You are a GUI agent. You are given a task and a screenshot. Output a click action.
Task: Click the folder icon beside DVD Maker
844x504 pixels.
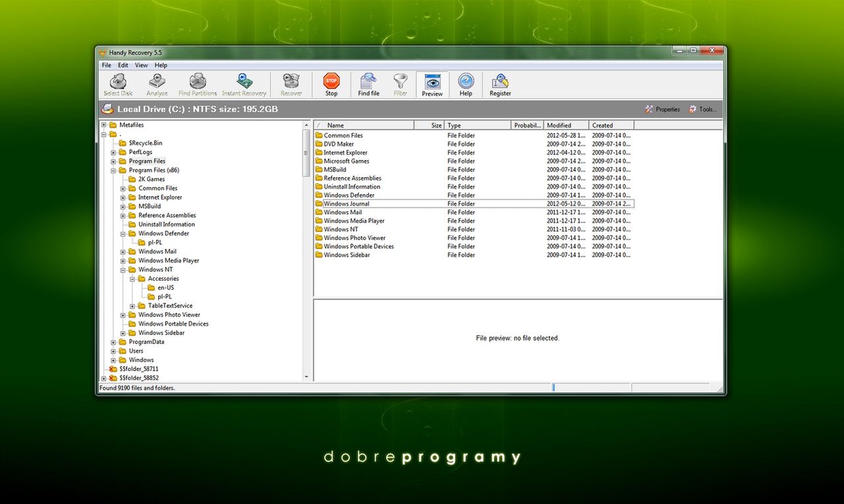(319, 144)
